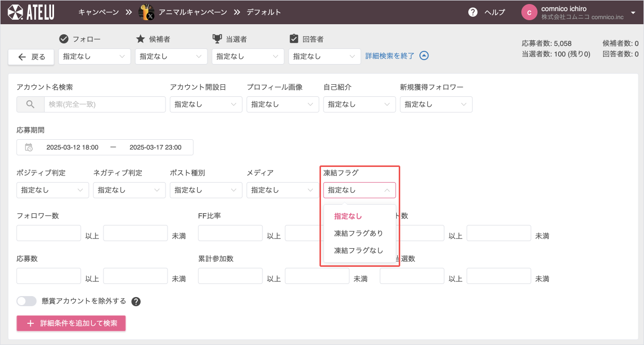
Task: Click the 戻る back button
Action: click(x=31, y=57)
